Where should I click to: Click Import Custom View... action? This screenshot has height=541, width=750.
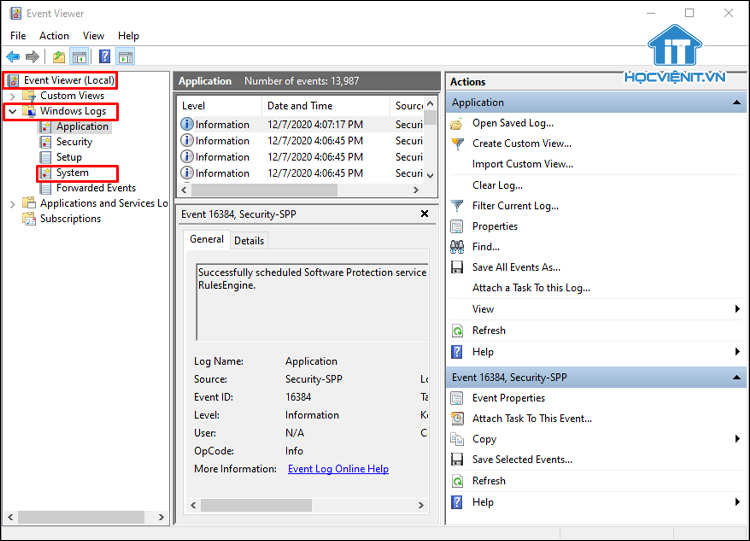click(522, 164)
